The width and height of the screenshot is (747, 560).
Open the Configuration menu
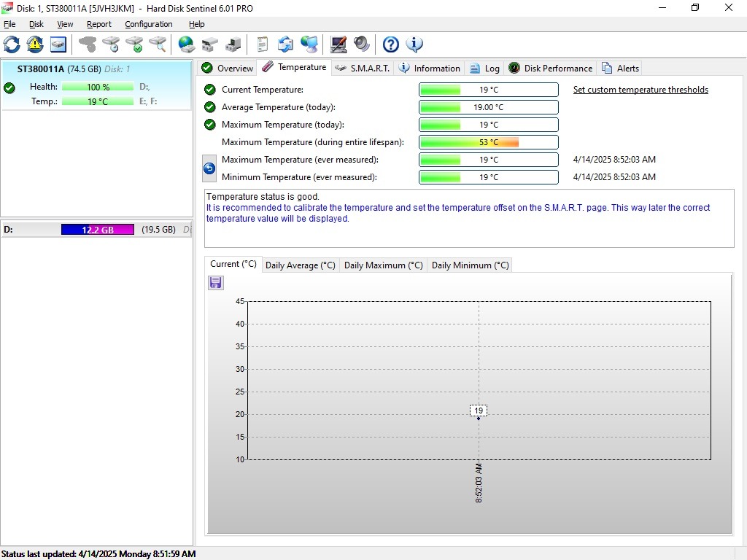click(149, 24)
